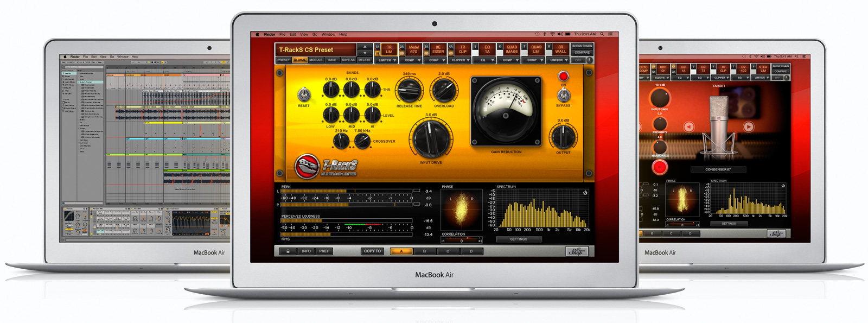Open the Custom Shop logo button in center window
868x323 pixels.
[577, 251]
